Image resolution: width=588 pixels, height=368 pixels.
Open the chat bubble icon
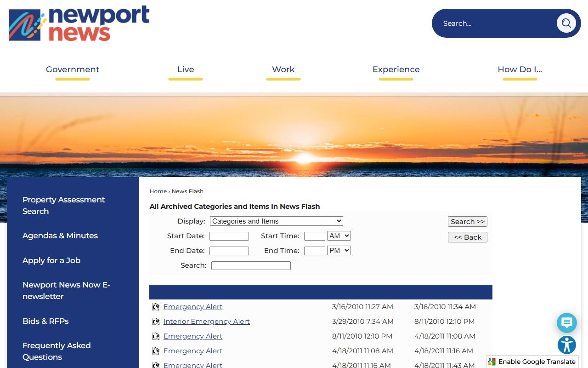point(567,323)
